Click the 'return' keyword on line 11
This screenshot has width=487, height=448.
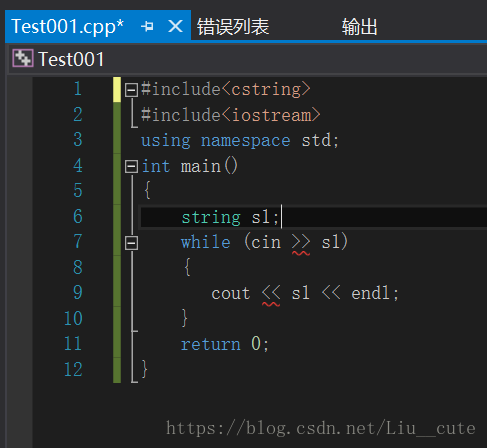click(211, 344)
